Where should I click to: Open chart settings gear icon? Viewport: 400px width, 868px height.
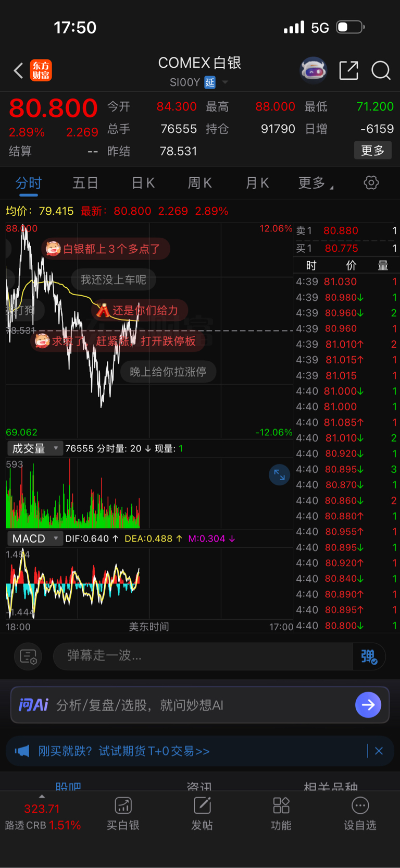pyautogui.click(x=371, y=182)
